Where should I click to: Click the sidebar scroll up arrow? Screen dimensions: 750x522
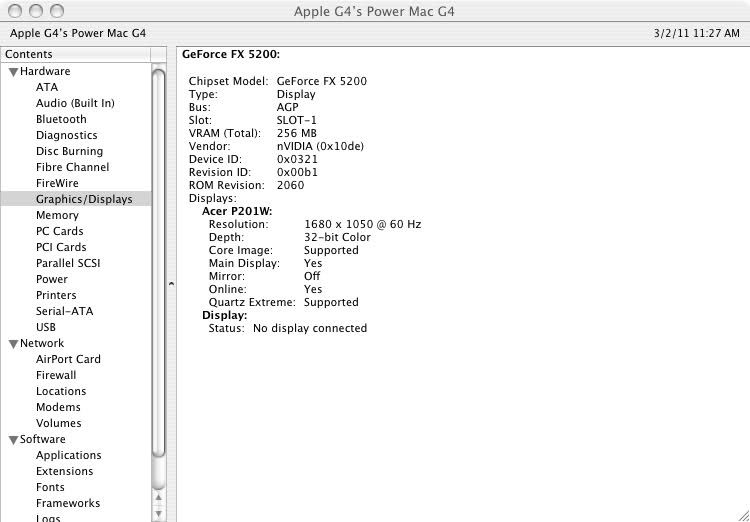pyautogui.click(x=158, y=498)
